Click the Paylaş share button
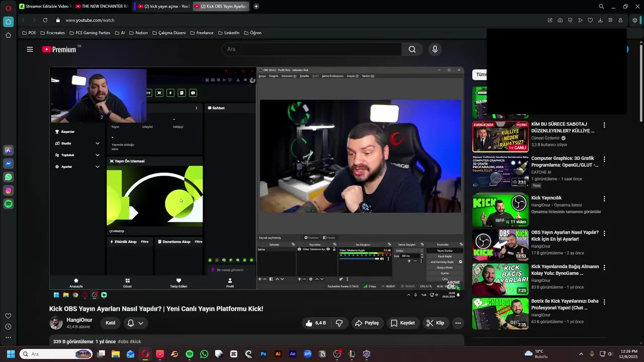The width and height of the screenshot is (644, 362). [367, 323]
